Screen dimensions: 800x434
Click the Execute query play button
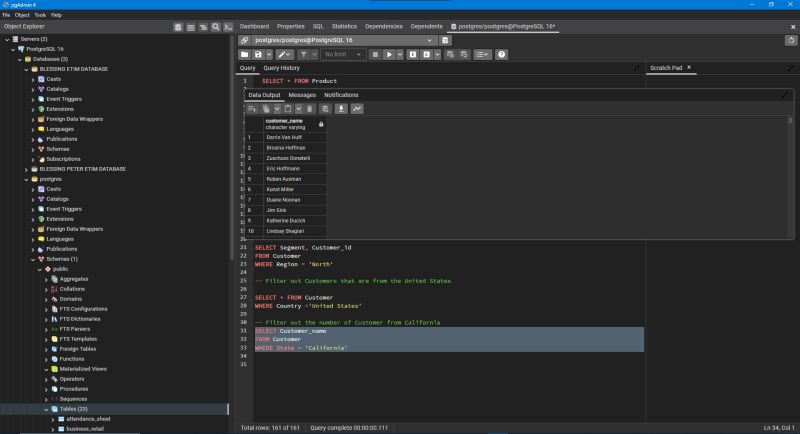390,54
